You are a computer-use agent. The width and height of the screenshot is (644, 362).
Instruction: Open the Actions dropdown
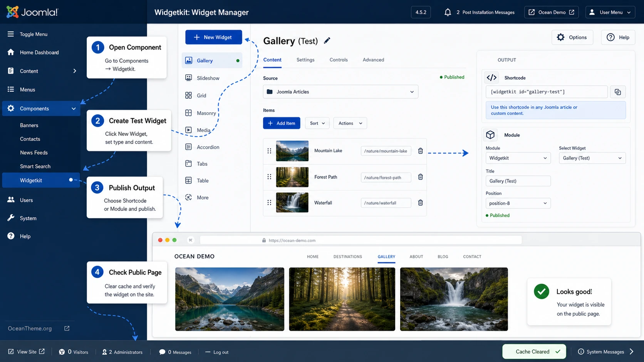pyautogui.click(x=350, y=123)
